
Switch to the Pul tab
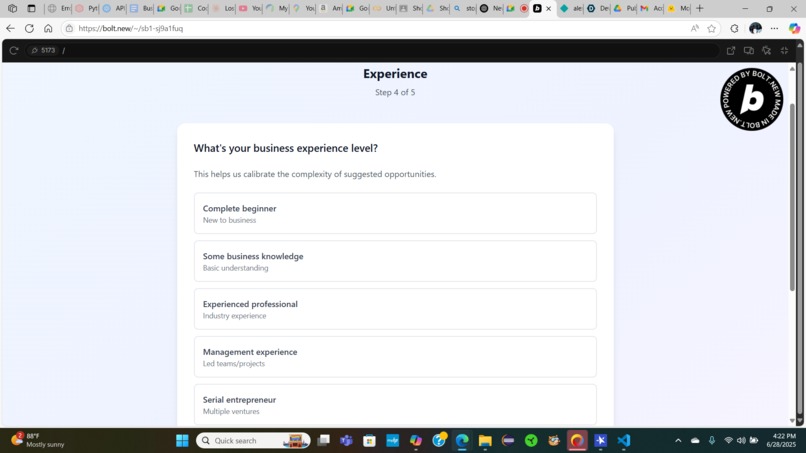coord(625,8)
